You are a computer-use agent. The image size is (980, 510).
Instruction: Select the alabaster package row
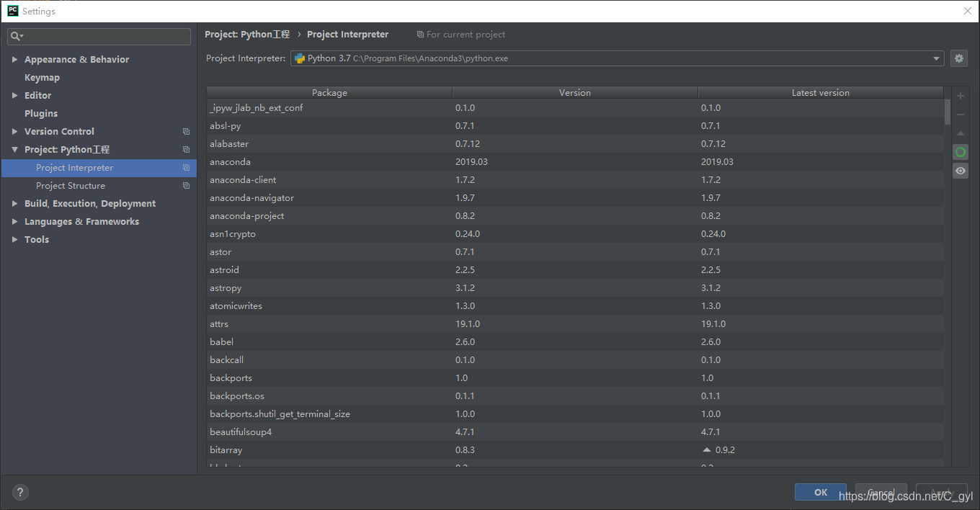click(575, 144)
